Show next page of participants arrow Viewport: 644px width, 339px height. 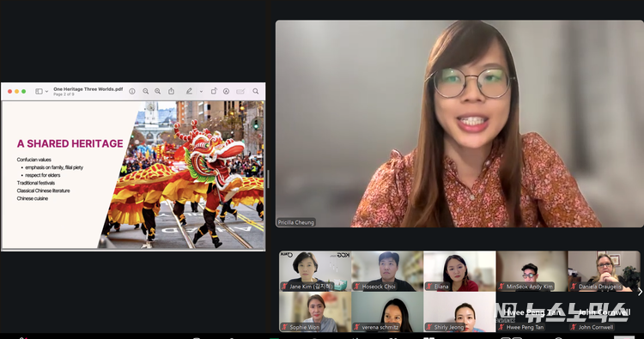640,292
